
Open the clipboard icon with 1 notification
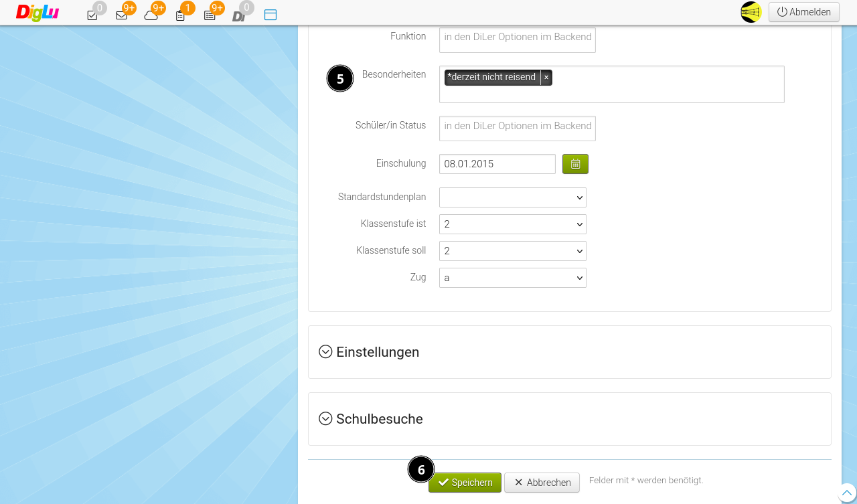click(x=180, y=15)
